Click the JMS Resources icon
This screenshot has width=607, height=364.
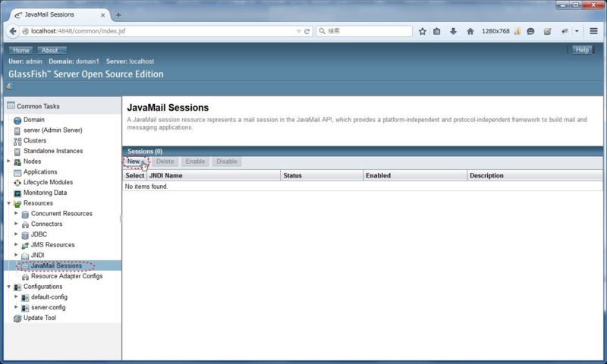(x=25, y=245)
